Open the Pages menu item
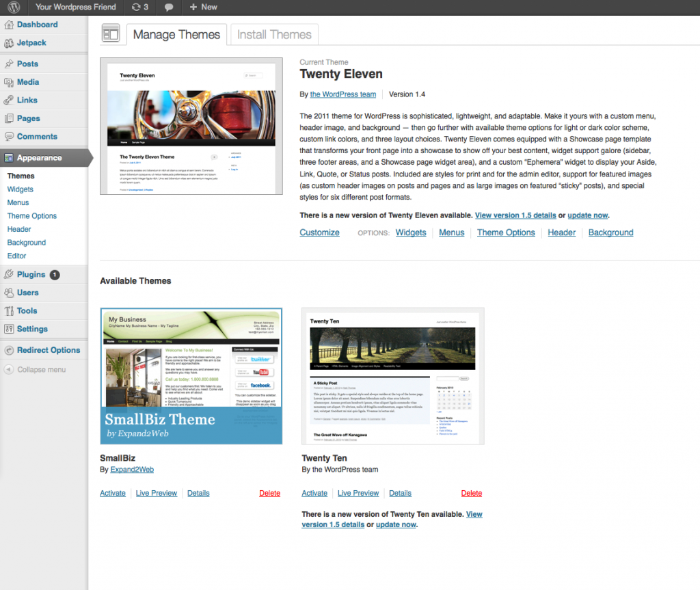Screen dimensions: 700x590 [29, 118]
